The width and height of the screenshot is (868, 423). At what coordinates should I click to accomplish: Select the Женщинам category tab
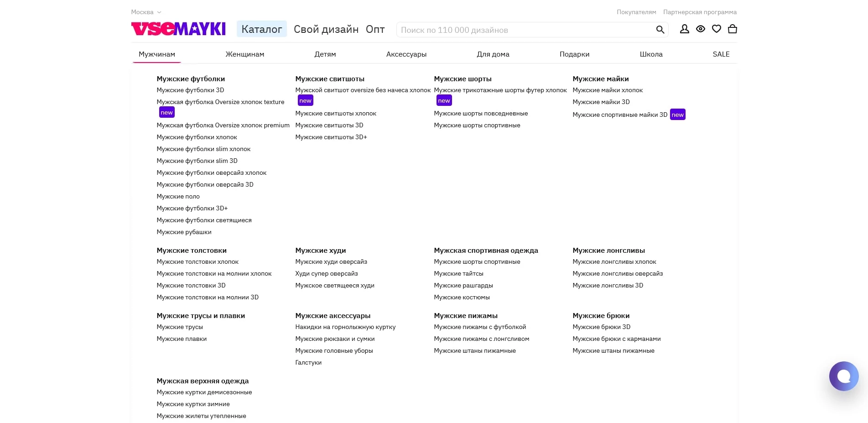tap(244, 54)
